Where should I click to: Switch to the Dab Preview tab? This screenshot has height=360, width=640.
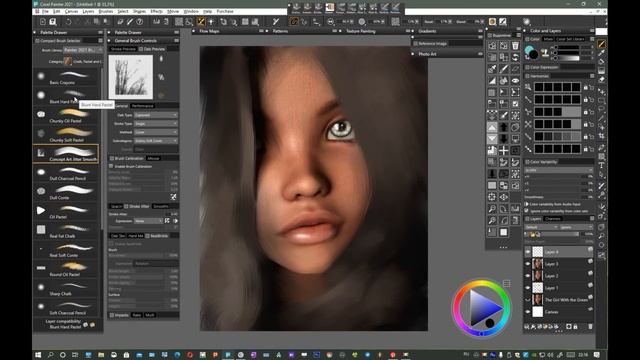coord(152,49)
